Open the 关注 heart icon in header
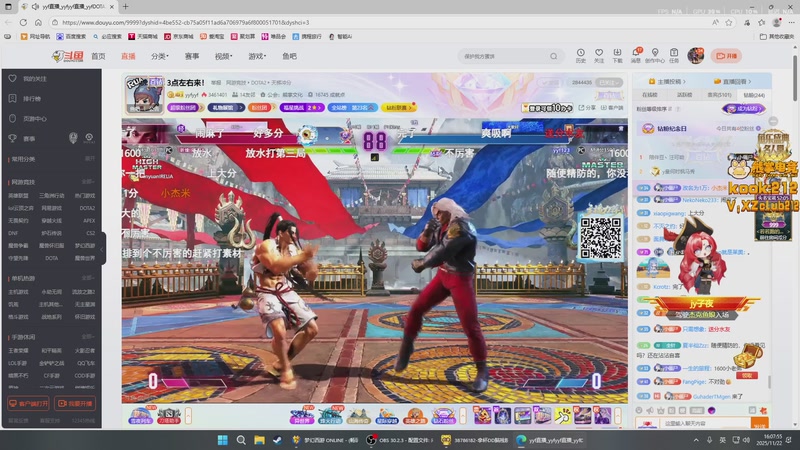 (599, 53)
